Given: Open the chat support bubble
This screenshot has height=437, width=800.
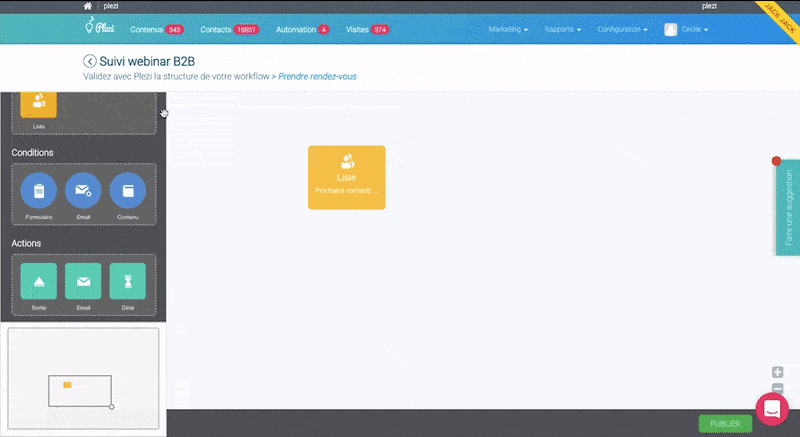Looking at the screenshot, I should [x=772, y=408].
